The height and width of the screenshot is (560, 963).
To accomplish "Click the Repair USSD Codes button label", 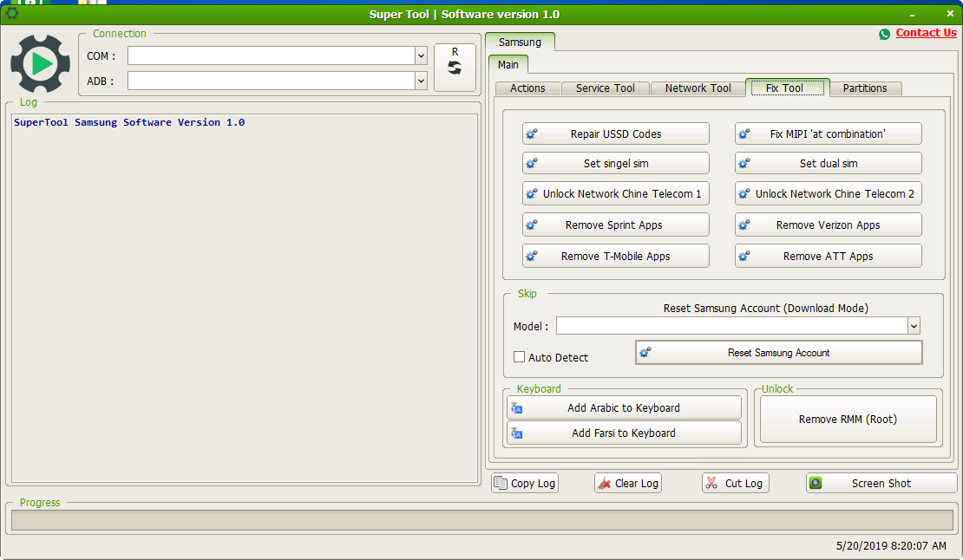I will 616,133.
